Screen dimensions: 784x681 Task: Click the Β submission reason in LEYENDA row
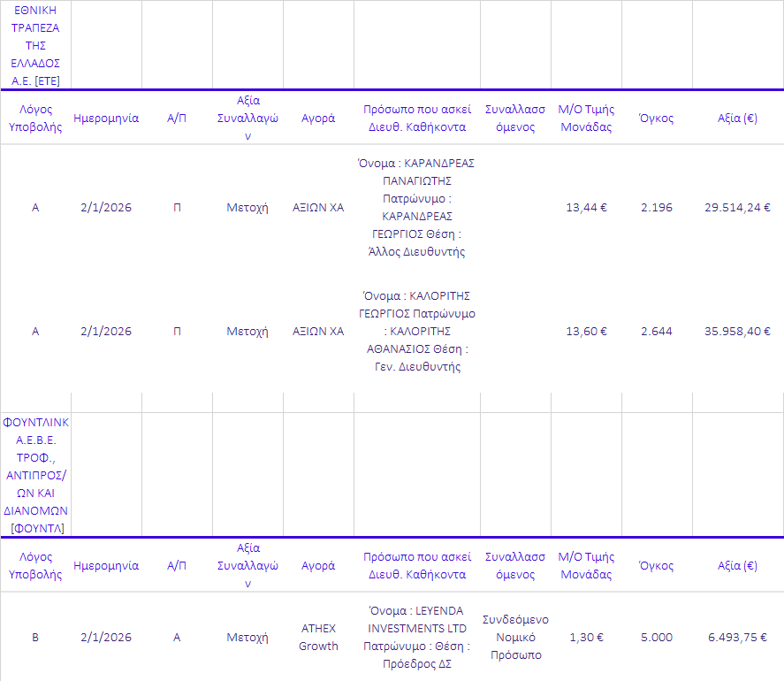35,637
